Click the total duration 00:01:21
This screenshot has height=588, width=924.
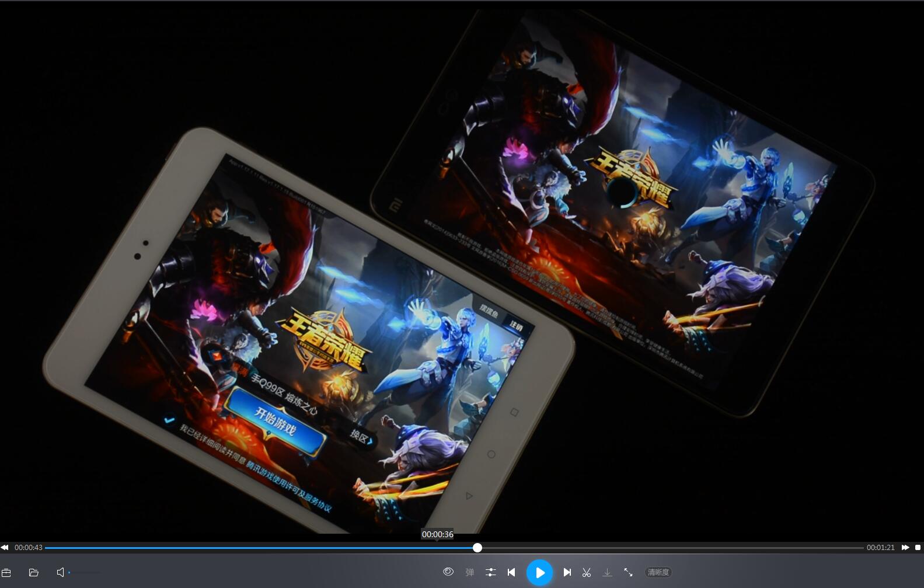click(x=881, y=548)
